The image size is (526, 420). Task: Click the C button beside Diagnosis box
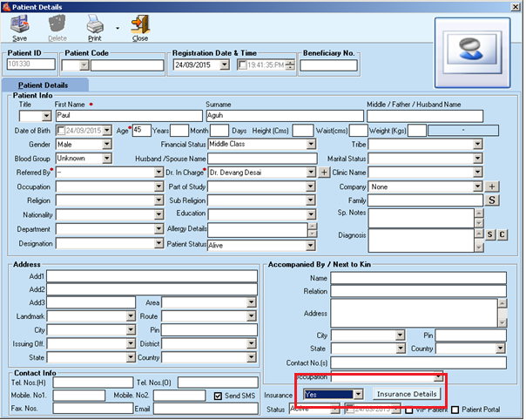(502, 235)
